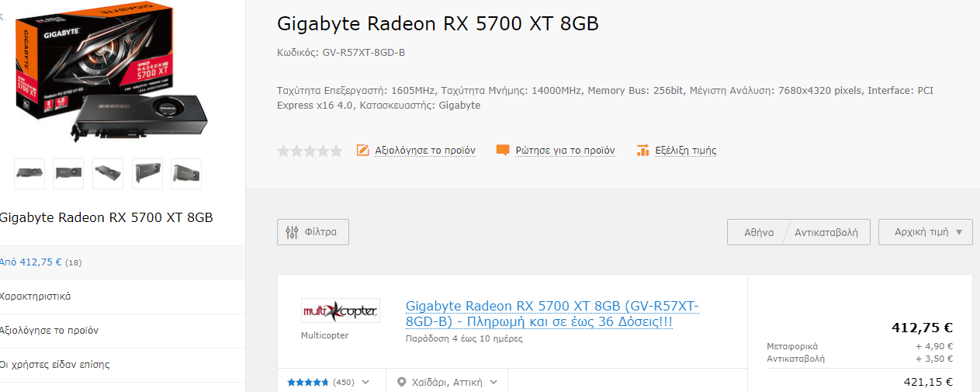Click the speech bubble question icon
Viewport: 980px width, 392px height.
click(x=503, y=151)
